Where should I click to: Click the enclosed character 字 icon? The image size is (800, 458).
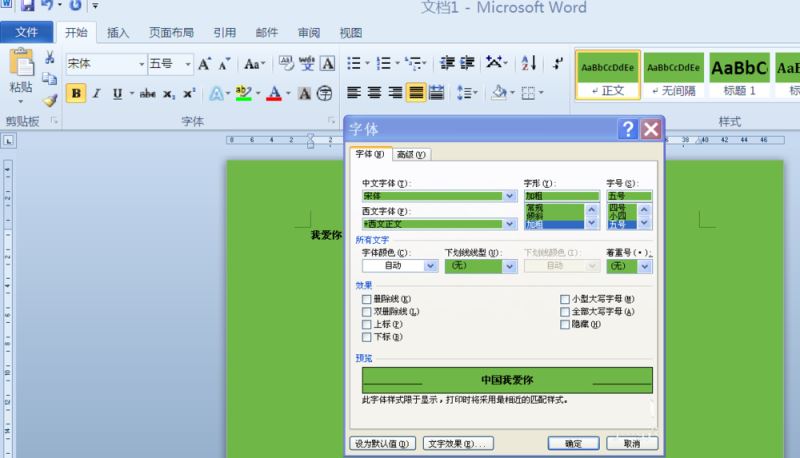tap(324, 93)
